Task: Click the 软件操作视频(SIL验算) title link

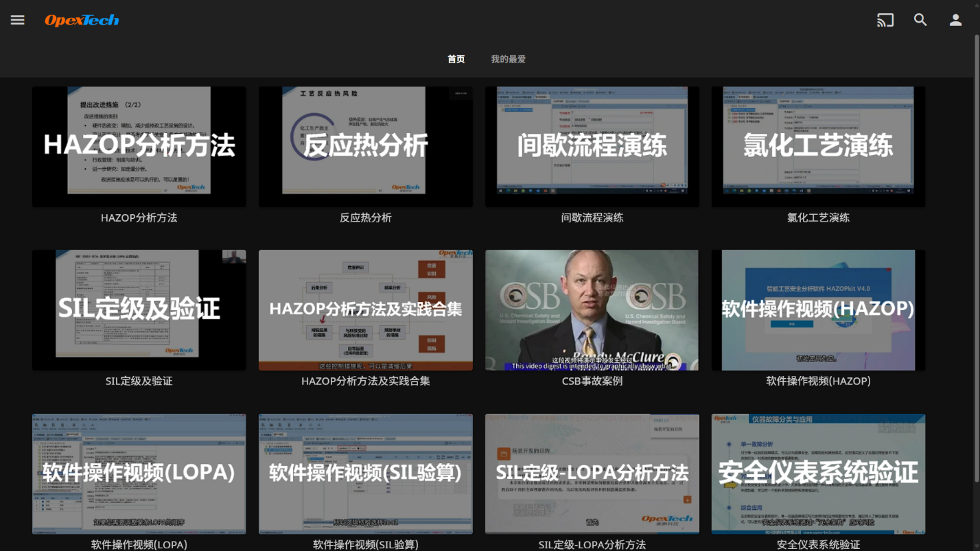Action: pyautogui.click(x=365, y=544)
